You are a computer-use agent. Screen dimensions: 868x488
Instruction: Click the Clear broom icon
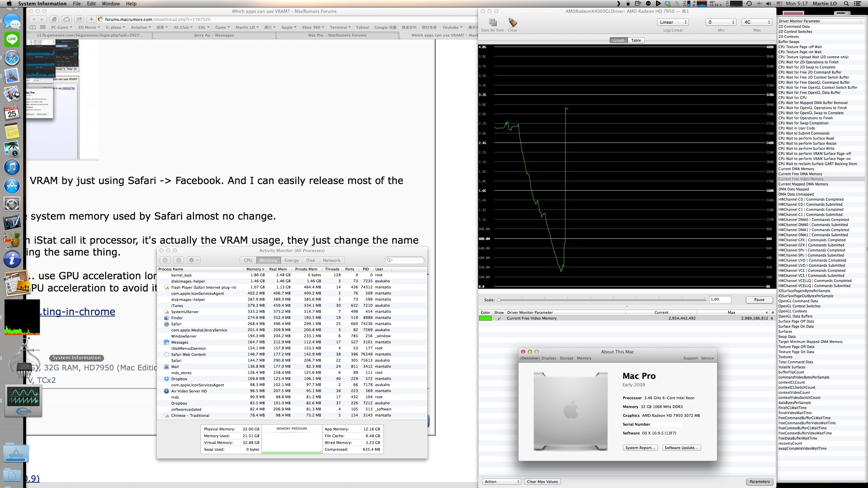tap(512, 22)
